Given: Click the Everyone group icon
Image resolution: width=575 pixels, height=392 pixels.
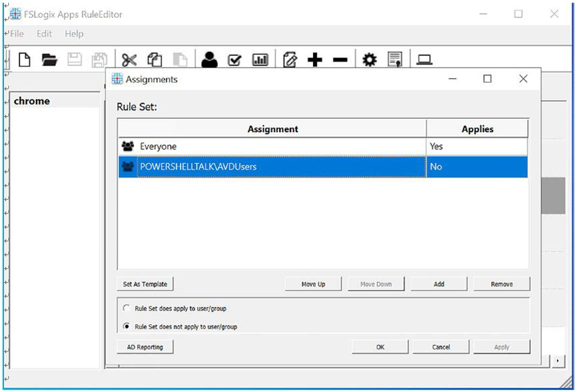Looking at the screenshot, I should (128, 147).
